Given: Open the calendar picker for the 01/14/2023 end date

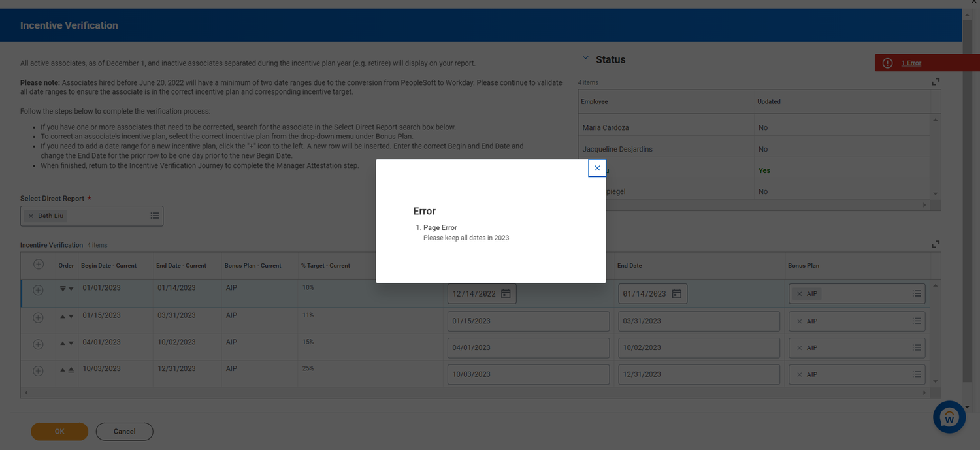Looking at the screenshot, I should click(676, 293).
